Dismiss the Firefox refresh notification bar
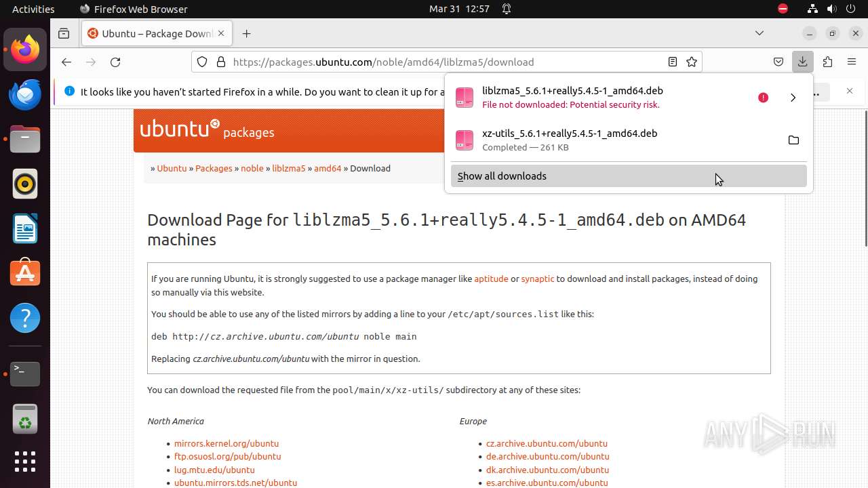The width and height of the screenshot is (868, 488). [x=850, y=91]
